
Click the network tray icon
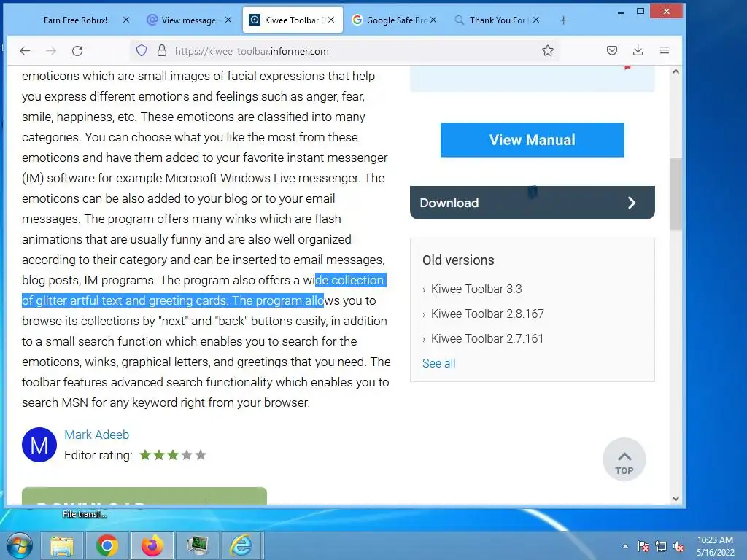(x=661, y=546)
